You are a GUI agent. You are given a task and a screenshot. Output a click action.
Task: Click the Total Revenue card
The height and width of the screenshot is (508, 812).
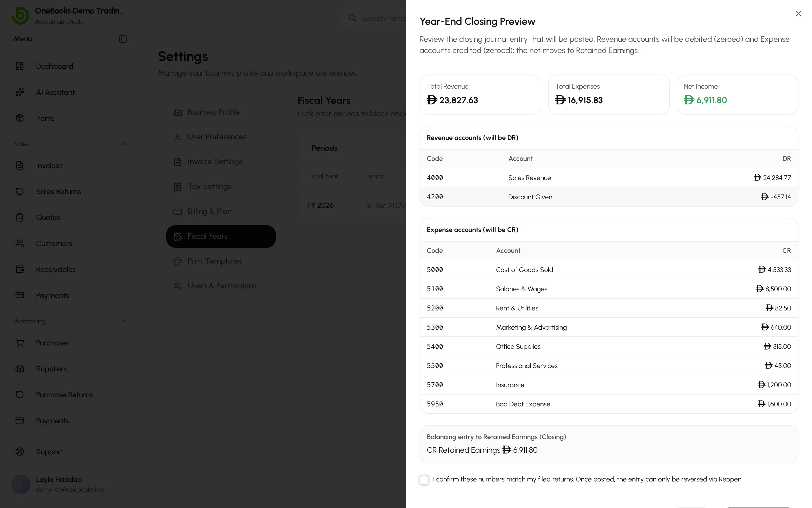point(480,95)
